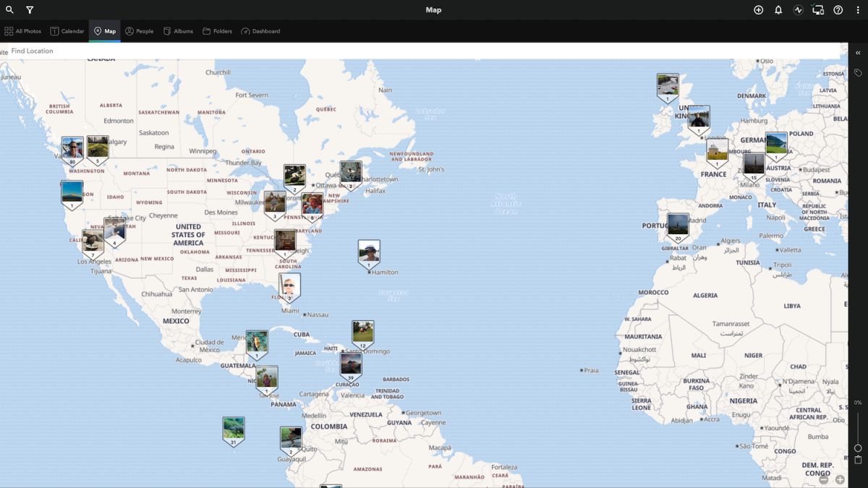Open the devices sync status icon
Viewport: 868px width, 488px height.
(818, 10)
